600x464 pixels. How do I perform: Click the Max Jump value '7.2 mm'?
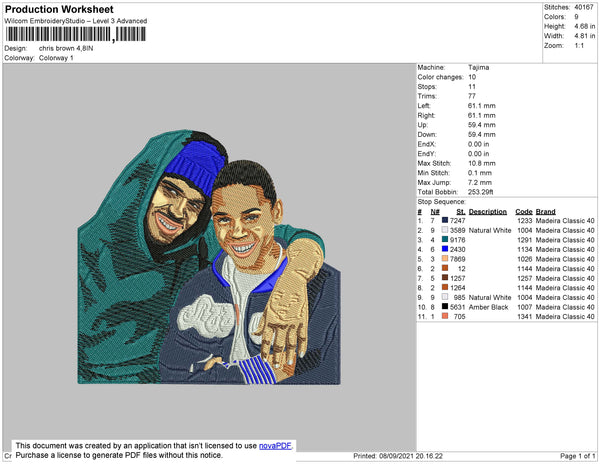coord(480,182)
